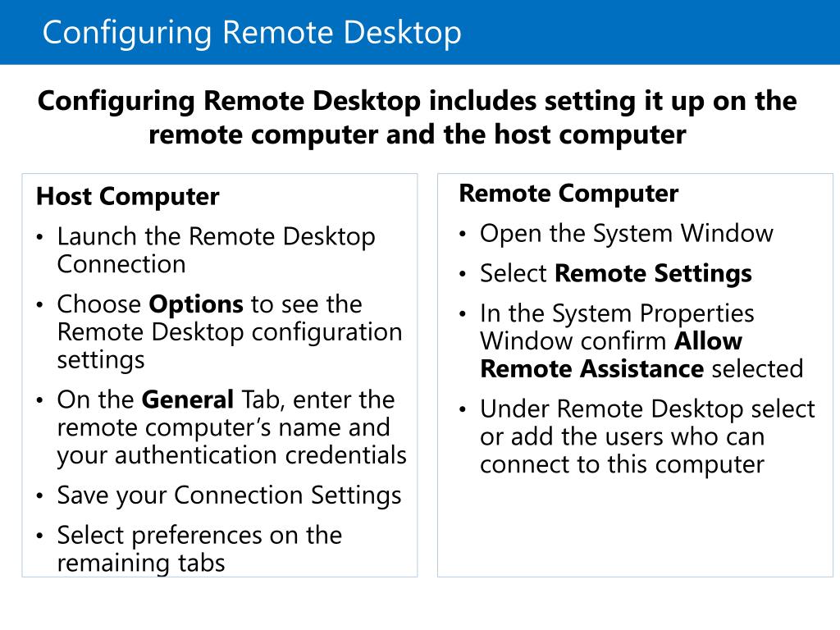Click the bold word 'Options'

(196, 304)
